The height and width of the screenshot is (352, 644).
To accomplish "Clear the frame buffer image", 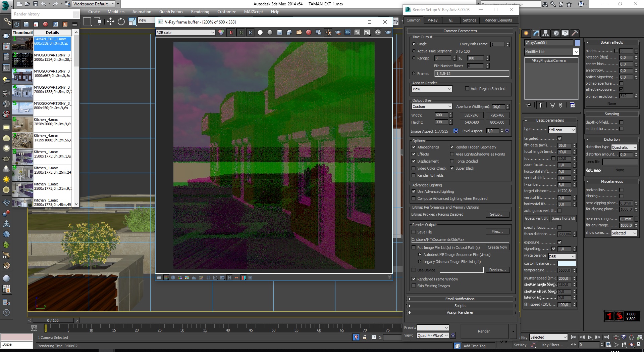I will point(309,33).
